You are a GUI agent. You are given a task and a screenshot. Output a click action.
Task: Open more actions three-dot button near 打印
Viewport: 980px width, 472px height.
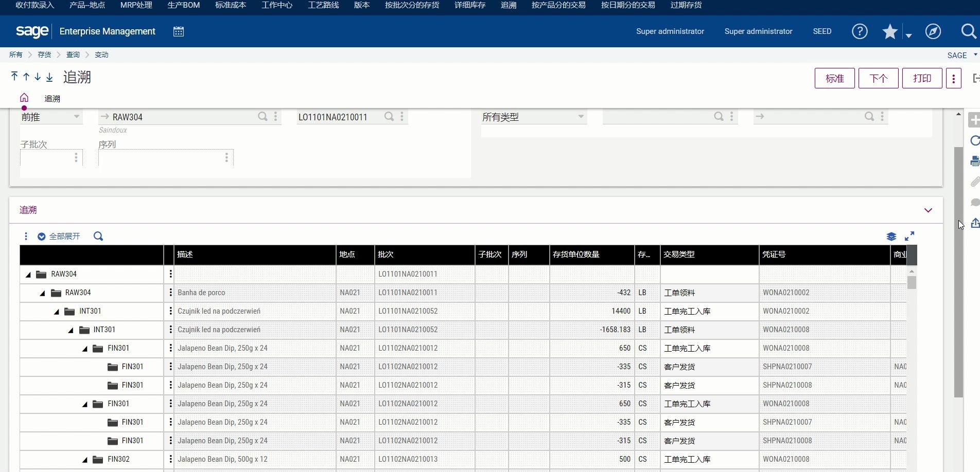click(954, 78)
